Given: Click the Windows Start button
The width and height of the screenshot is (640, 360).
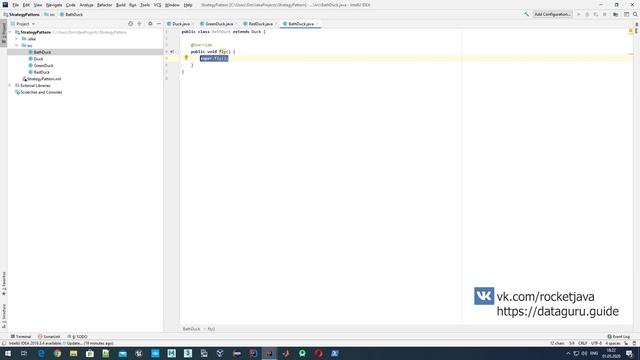Looking at the screenshot, I should click(8, 353).
